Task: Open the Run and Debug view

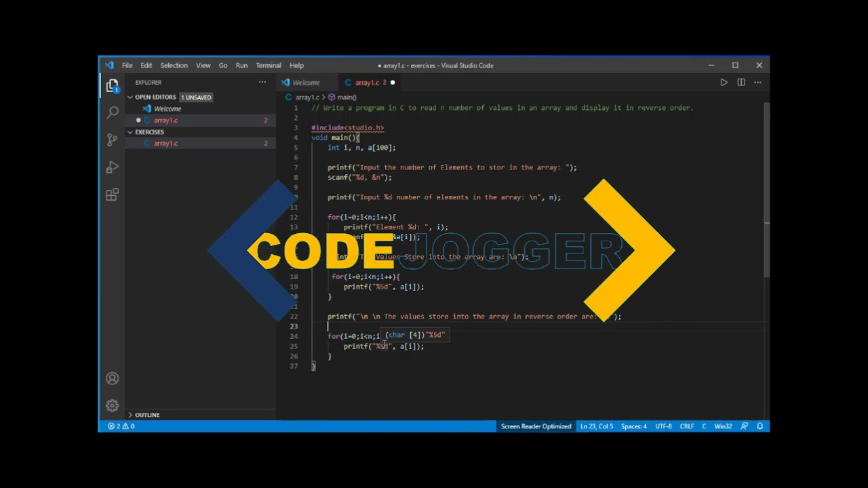Action: pyautogui.click(x=113, y=167)
